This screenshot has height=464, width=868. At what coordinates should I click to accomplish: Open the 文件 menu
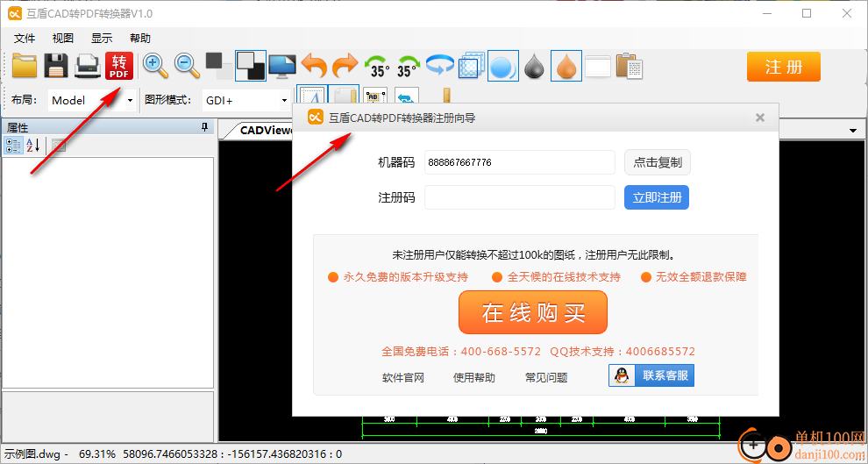(x=25, y=39)
